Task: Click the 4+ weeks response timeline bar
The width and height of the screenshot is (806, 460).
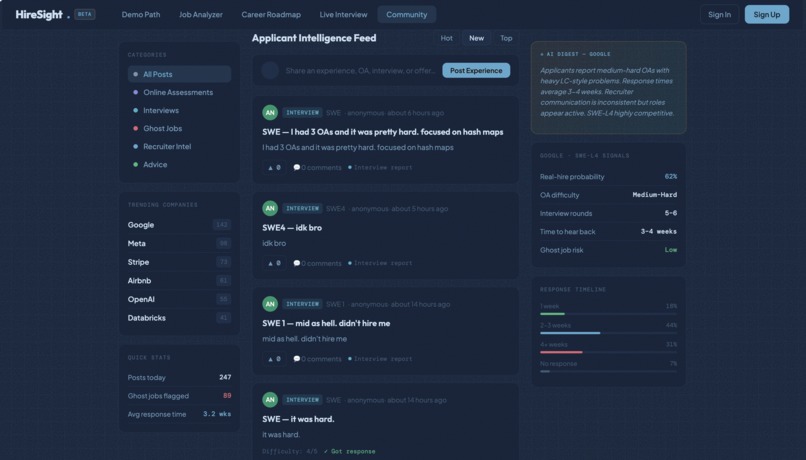Action: tap(608, 352)
